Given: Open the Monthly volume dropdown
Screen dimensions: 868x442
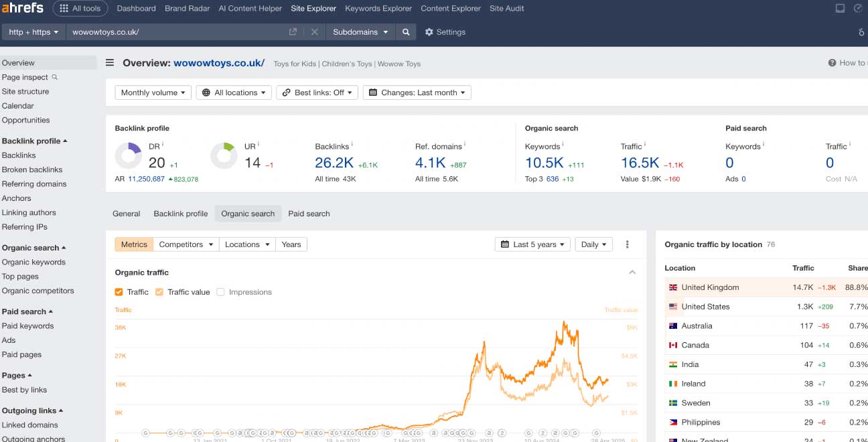Looking at the screenshot, I should point(153,92).
